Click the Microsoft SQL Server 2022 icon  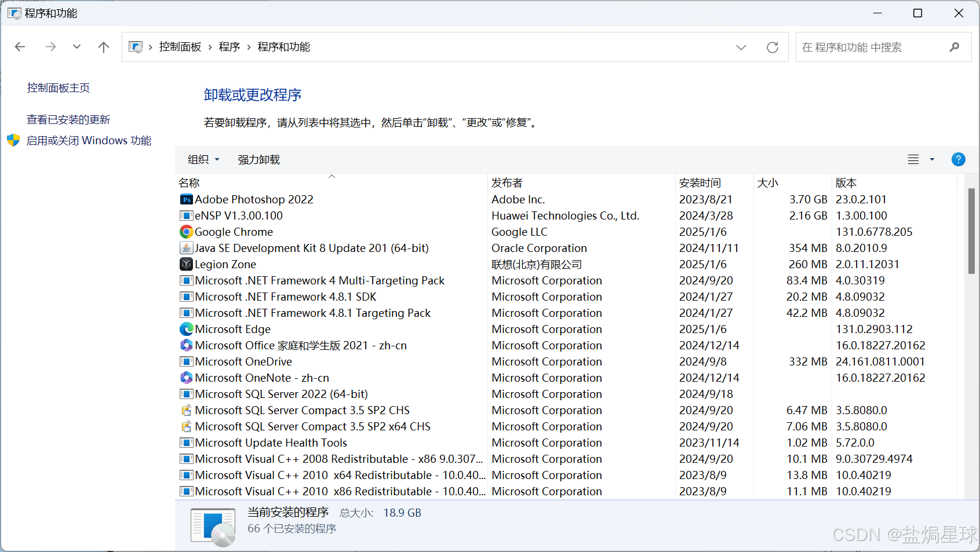tap(186, 394)
